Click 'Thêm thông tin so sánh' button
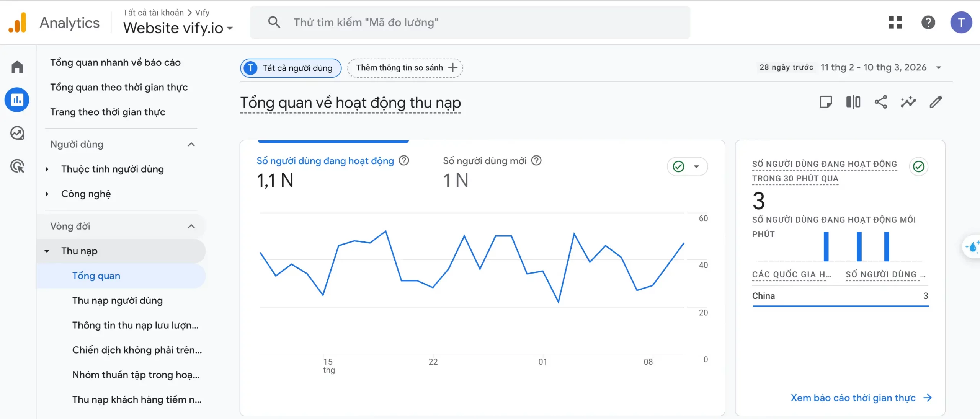Screen dimensions: 980x419 click(x=405, y=68)
